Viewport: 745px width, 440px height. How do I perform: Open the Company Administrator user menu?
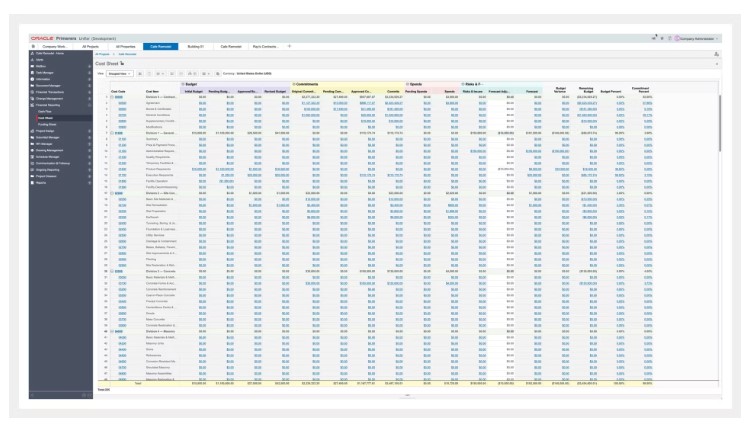(697, 38)
